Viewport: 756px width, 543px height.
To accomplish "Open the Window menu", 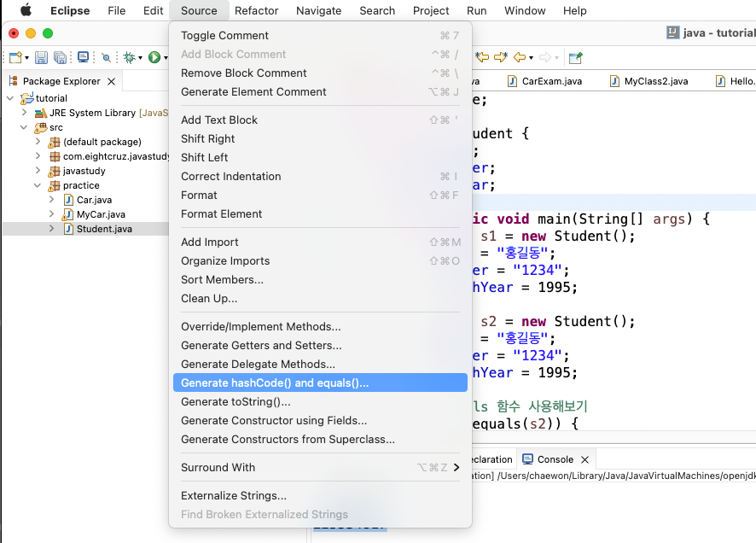I will (x=525, y=10).
